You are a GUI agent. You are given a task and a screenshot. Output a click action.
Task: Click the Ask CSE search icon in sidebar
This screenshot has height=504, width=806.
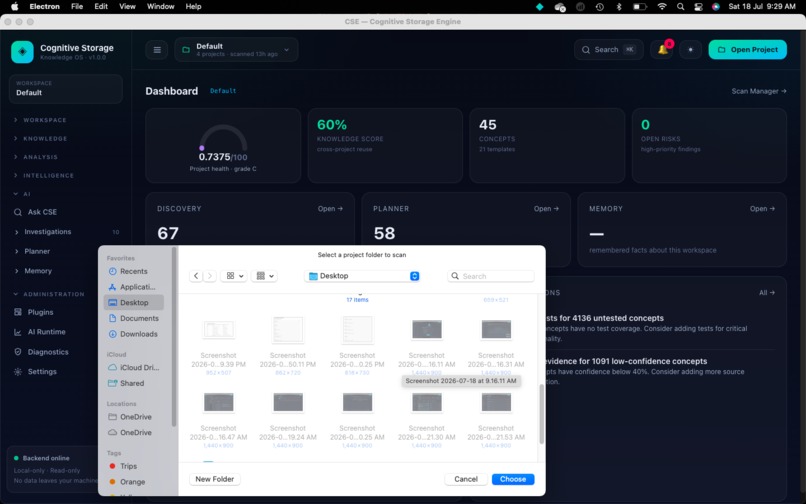(18, 212)
